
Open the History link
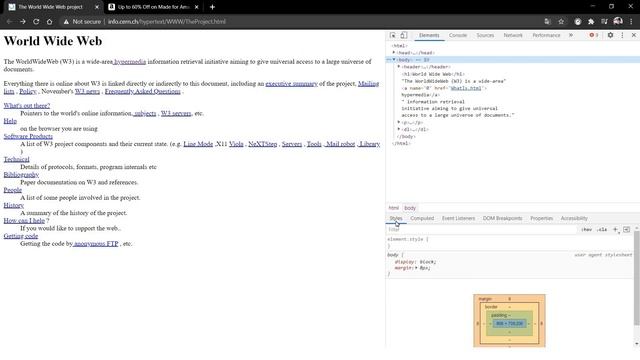tap(13, 205)
